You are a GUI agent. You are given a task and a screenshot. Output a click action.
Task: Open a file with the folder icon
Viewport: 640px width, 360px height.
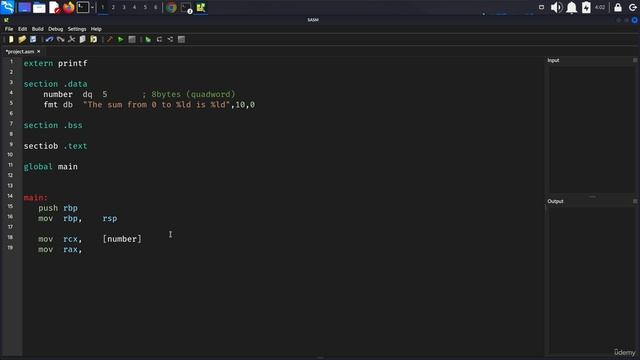pyautogui.click(x=22, y=39)
